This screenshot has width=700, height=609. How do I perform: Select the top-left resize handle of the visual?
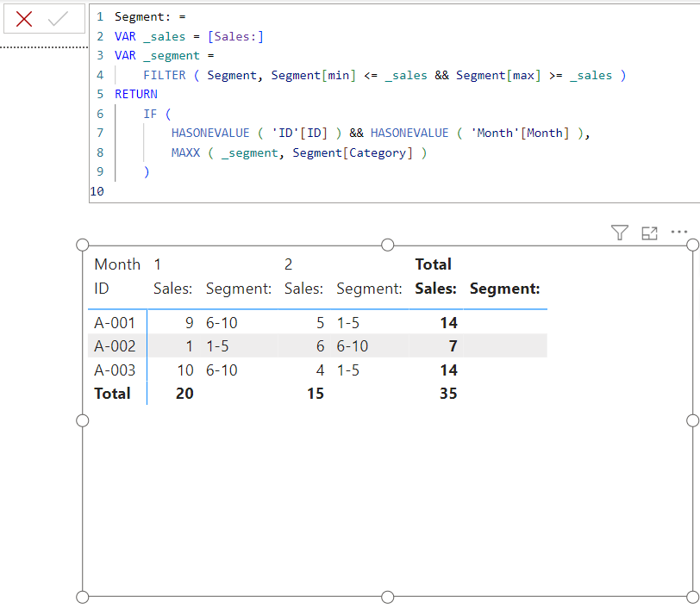click(83, 245)
